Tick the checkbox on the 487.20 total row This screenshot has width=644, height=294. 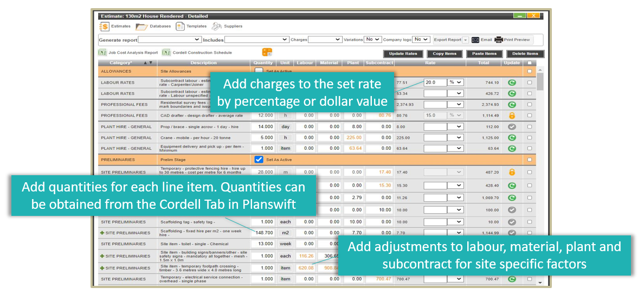tap(530, 172)
